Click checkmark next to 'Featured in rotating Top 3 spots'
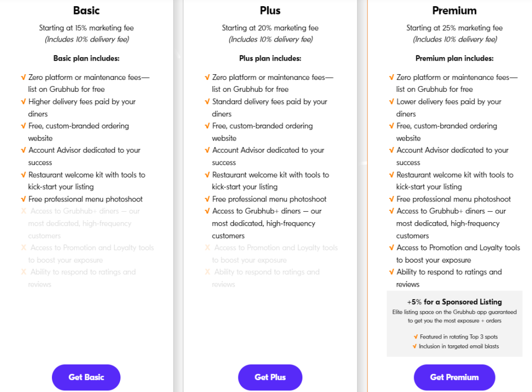 click(x=416, y=337)
